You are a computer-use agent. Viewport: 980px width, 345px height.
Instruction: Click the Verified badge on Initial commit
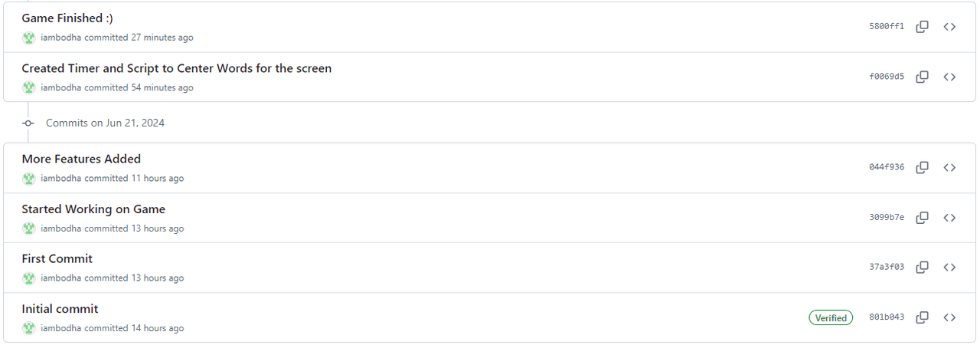point(831,317)
